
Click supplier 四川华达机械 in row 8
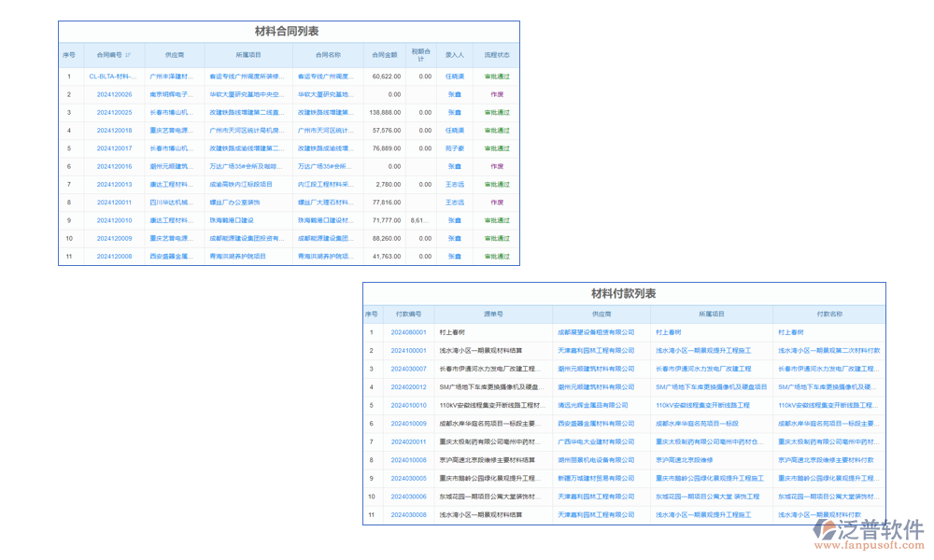pos(171,202)
